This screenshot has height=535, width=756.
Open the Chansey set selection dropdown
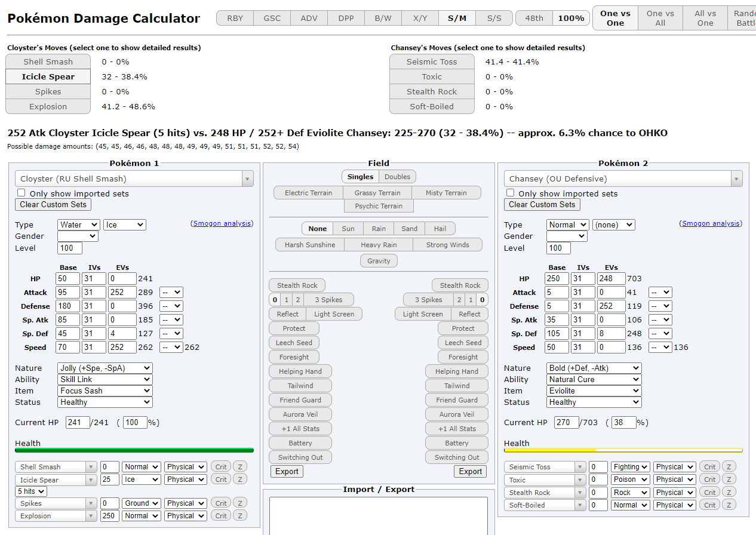pos(623,179)
